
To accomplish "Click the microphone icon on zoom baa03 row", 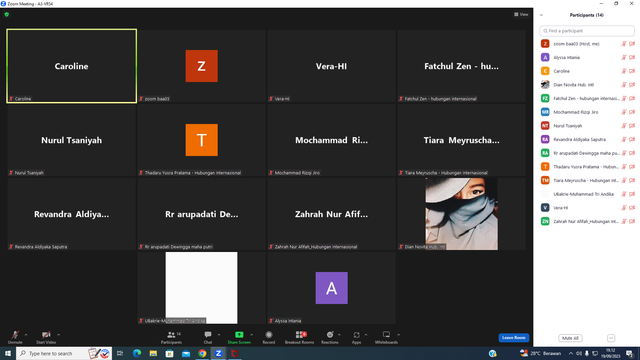I will 624,44.
